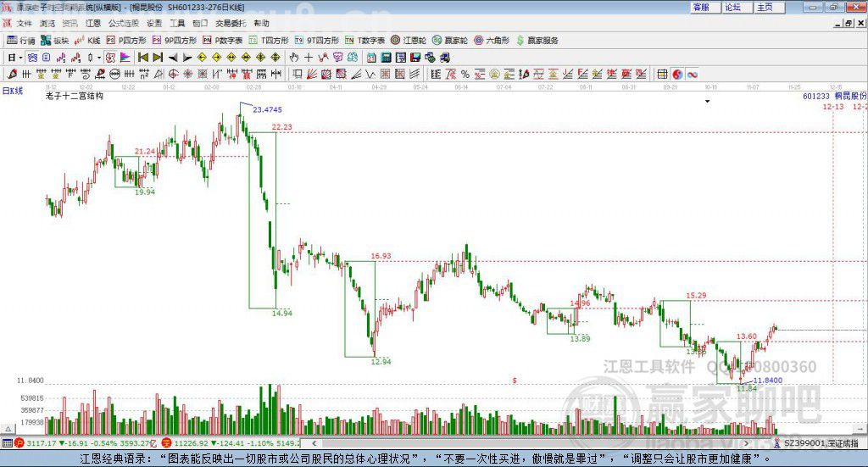Open the 9P四方形 tool
Viewport: 868px width, 467px height.
174,41
